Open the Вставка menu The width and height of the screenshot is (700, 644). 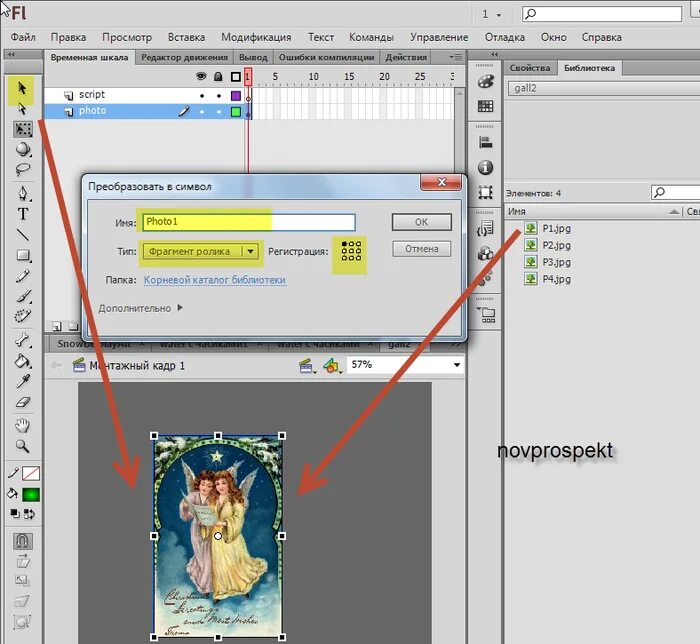coord(187,37)
